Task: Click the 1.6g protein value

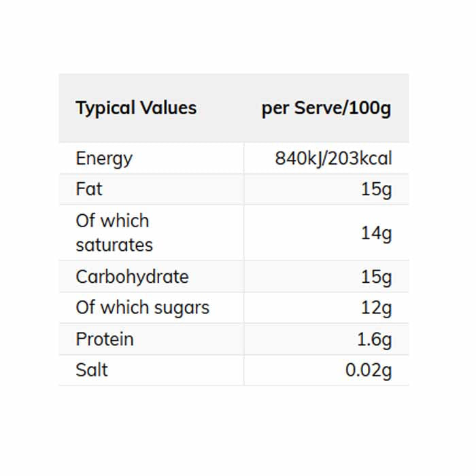Action: tap(374, 339)
